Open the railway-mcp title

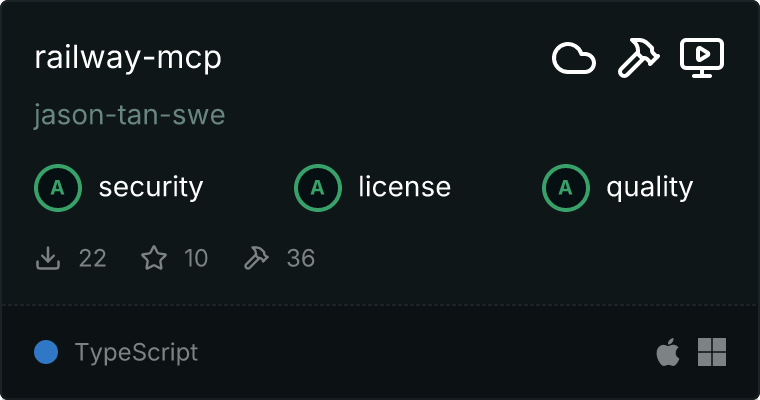pyautogui.click(x=128, y=58)
